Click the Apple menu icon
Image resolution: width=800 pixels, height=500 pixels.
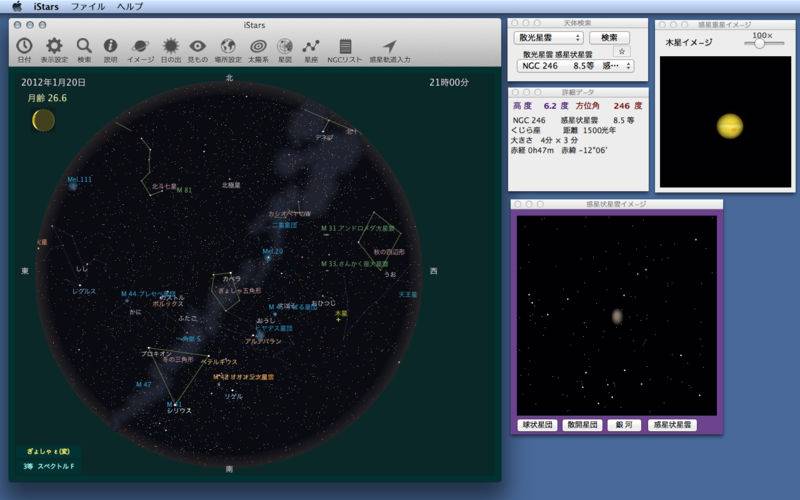[17, 6]
